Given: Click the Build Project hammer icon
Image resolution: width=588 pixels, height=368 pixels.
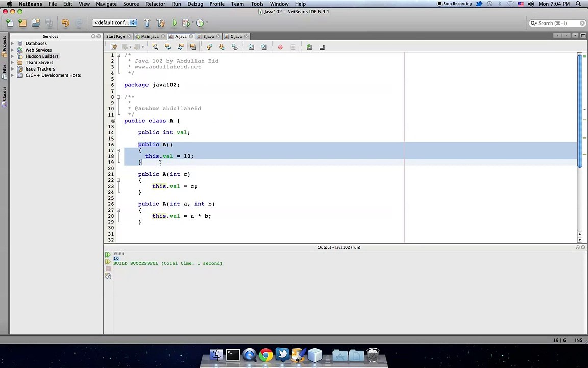Looking at the screenshot, I should pyautogui.click(x=147, y=23).
